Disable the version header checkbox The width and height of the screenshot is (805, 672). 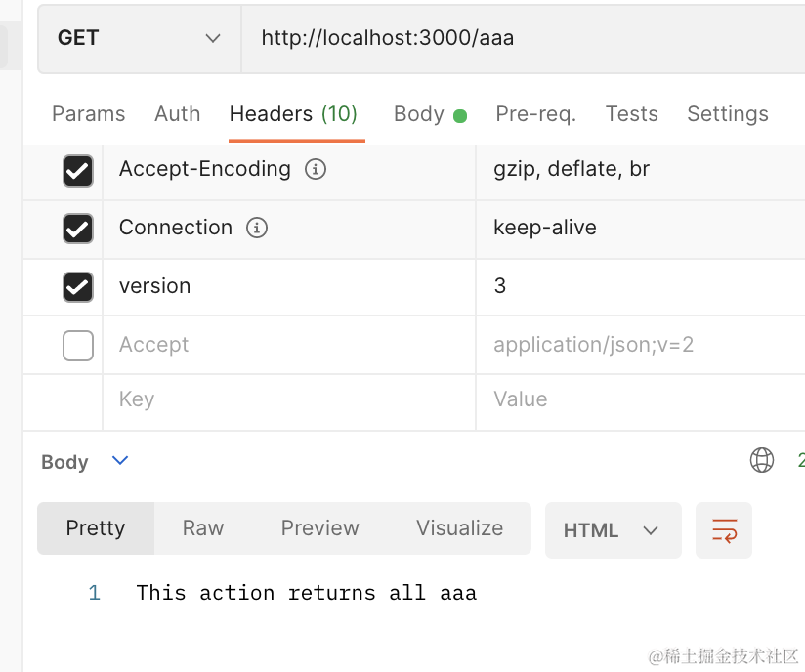[x=78, y=286]
